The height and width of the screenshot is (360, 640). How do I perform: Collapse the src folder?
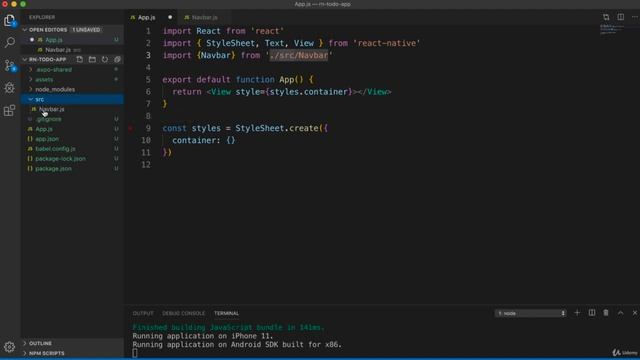31,99
